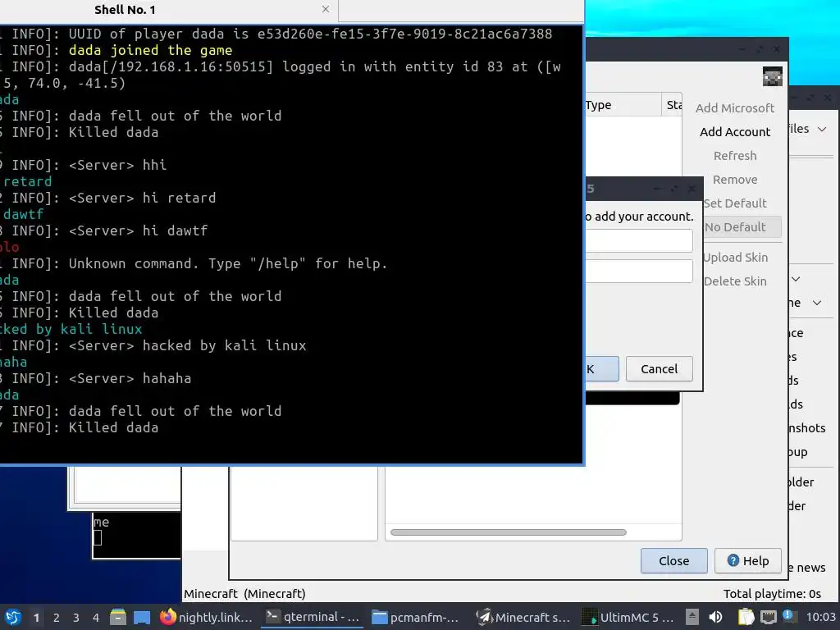Open the 10:03 clock in the taskbar
The height and width of the screenshot is (630, 840).
coord(820,617)
